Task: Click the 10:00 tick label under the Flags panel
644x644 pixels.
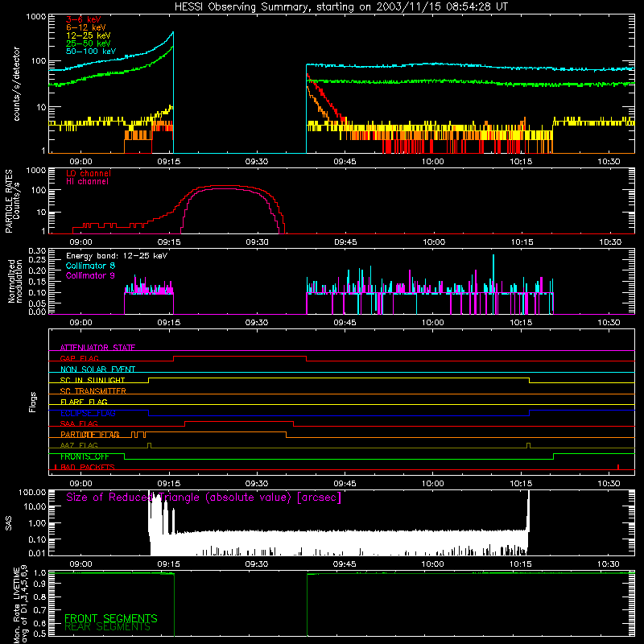Action: [433, 484]
